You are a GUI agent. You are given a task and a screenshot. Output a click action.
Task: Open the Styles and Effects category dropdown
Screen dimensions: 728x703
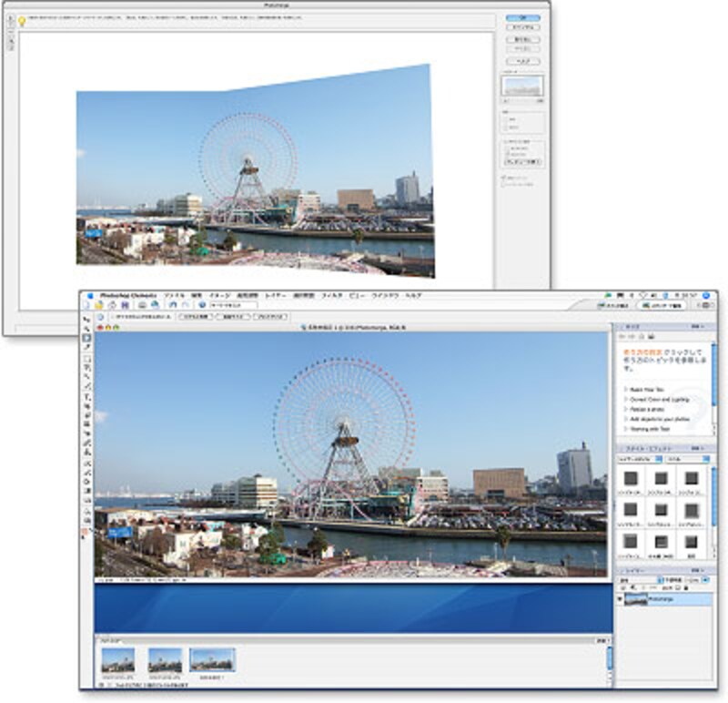[x=641, y=461]
